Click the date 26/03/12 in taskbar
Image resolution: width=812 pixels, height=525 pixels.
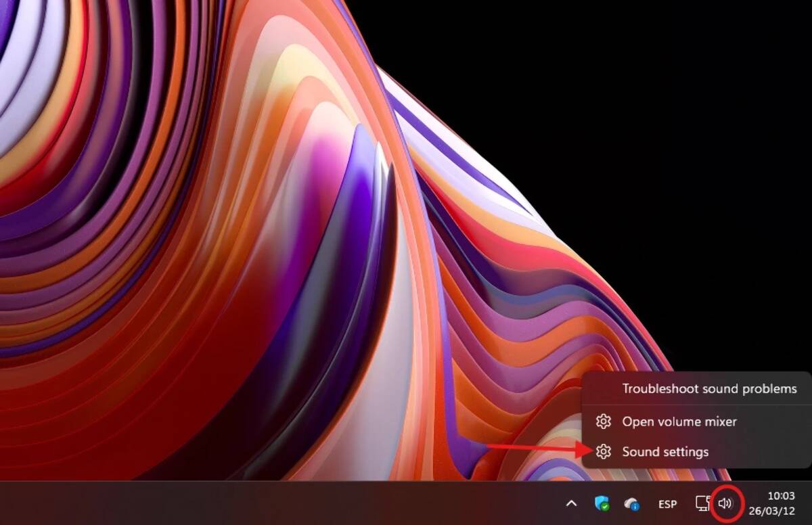pos(771,511)
